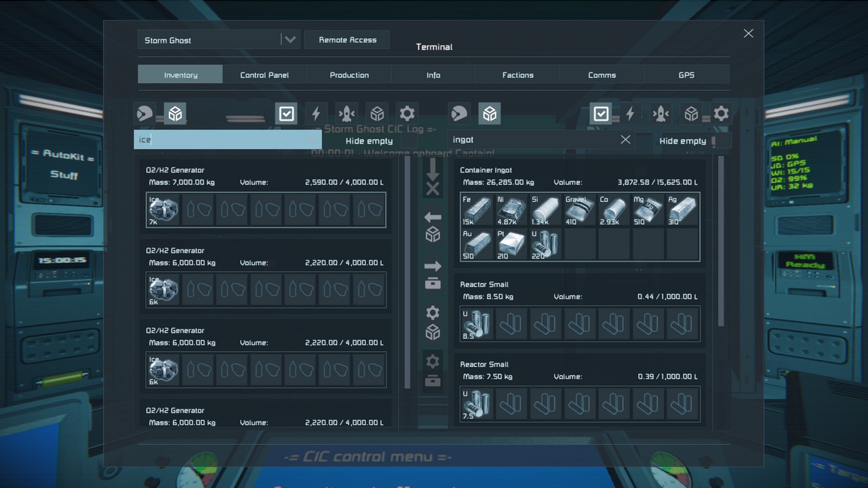
Task: Clear the ingot search with X
Action: (625, 140)
